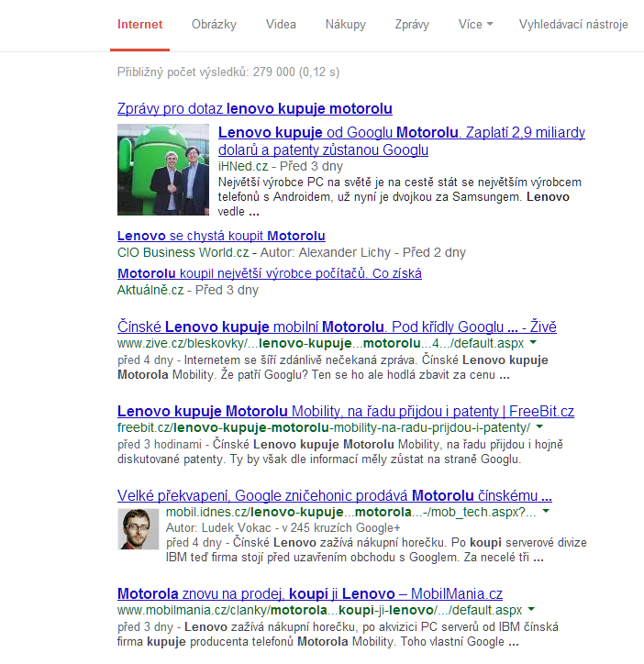Expand the arrow next to the mobilmania.cz URL
Screen dimensions: 644x664
click(x=531, y=609)
